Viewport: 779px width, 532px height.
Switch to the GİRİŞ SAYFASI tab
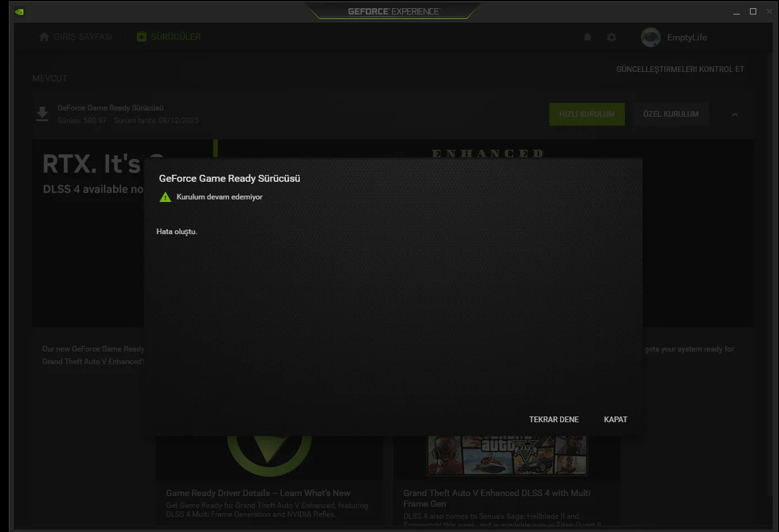click(76, 37)
